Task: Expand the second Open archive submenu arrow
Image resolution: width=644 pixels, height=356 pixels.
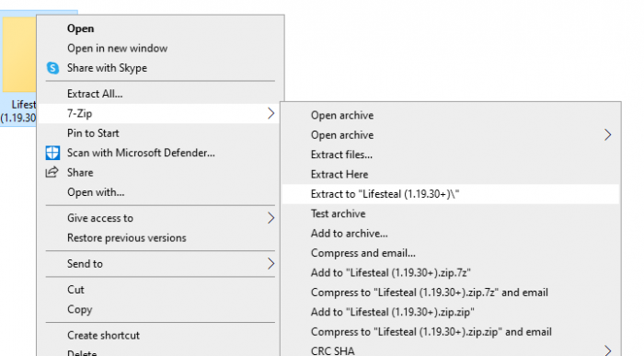Action: pyautogui.click(x=608, y=134)
